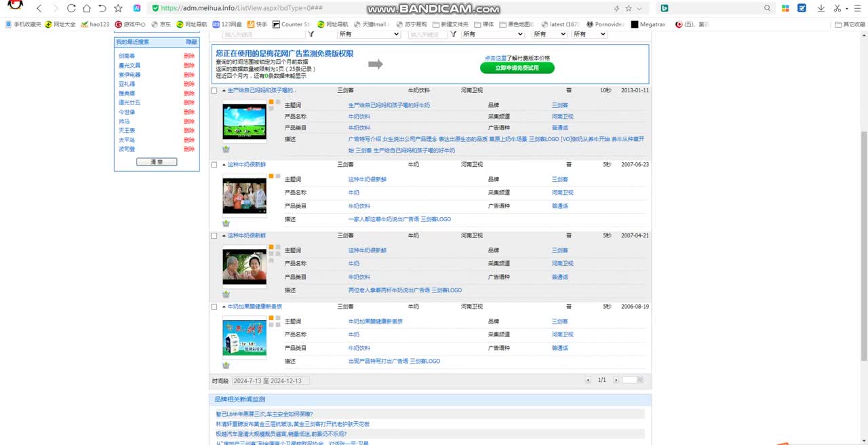Open the browser download arrow icon
Viewport: 868px width, 445px height.
pyautogui.click(x=821, y=8)
